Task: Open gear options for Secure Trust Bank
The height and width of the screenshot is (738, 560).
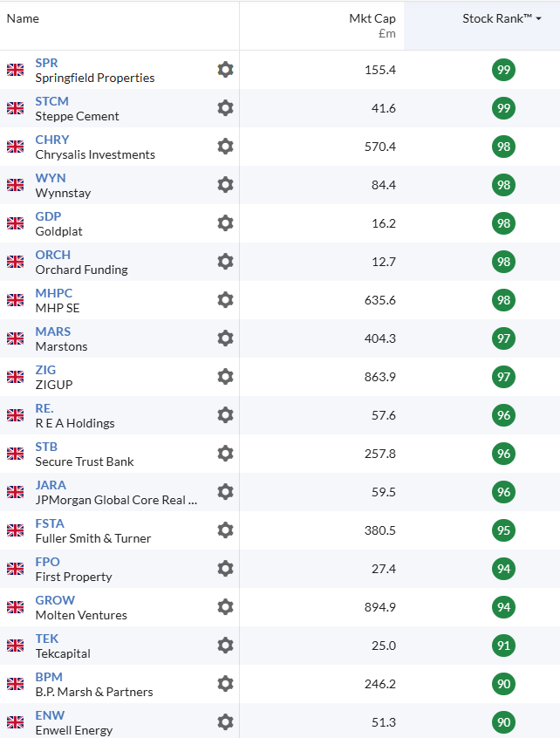Action: point(225,454)
